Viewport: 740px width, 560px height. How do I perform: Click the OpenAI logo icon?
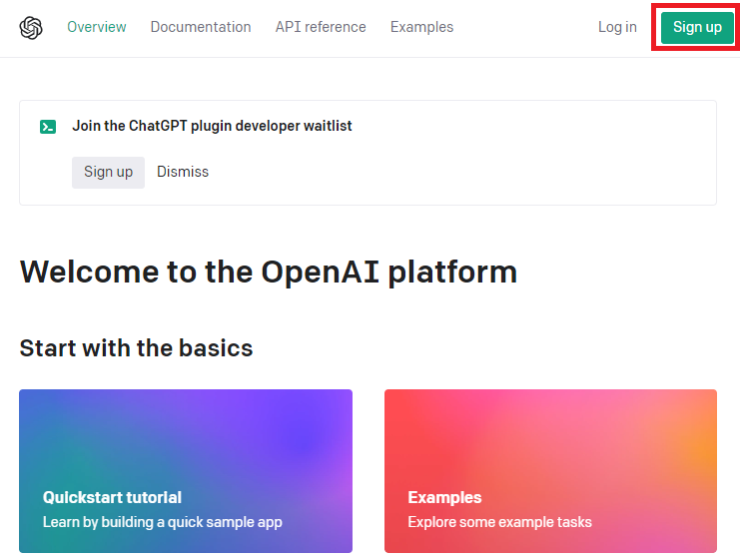pyautogui.click(x=31, y=27)
